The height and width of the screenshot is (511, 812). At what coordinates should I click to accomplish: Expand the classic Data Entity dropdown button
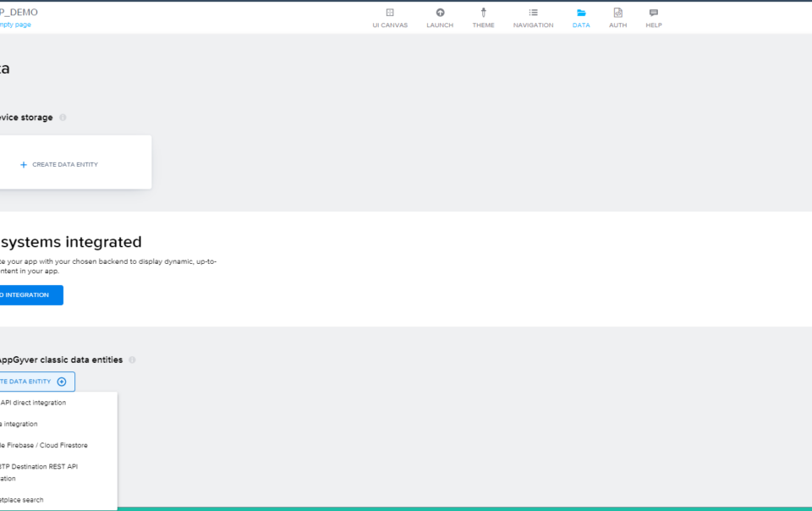pos(37,382)
